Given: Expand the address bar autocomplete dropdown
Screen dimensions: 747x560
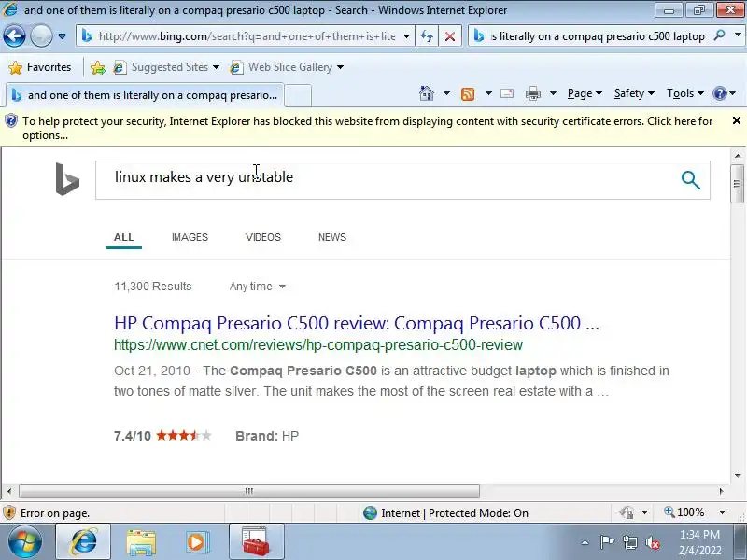Looking at the screenshot, I should (406, 36).
